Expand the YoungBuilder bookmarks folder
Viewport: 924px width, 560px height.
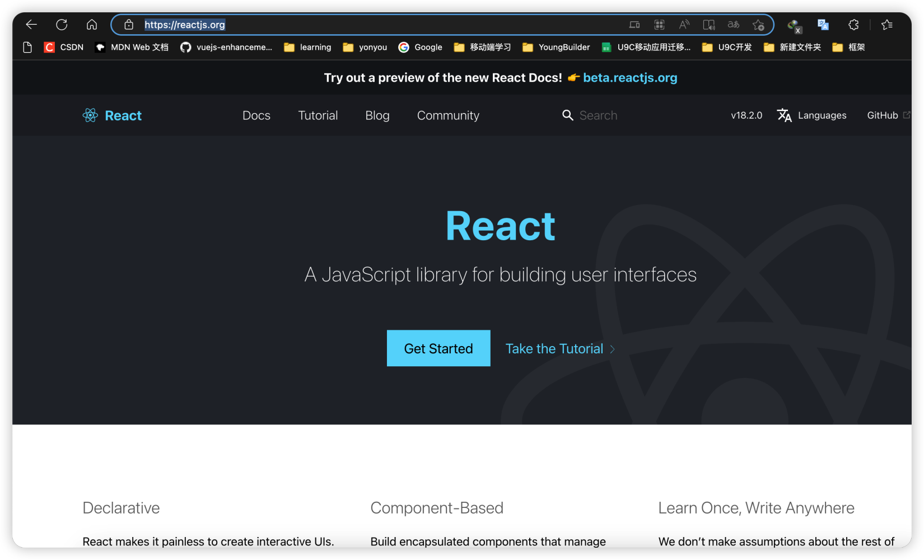(556, 47)
